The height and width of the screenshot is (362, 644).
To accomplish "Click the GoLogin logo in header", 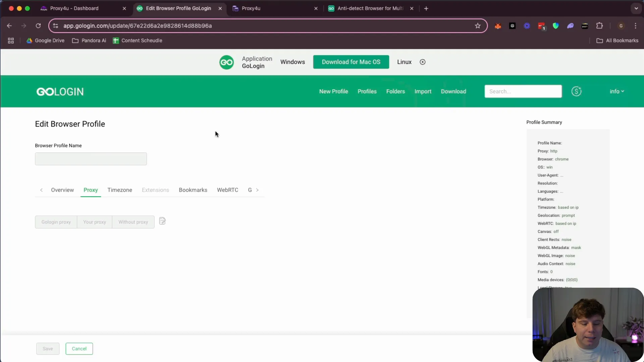I will (x=60, y=92).
